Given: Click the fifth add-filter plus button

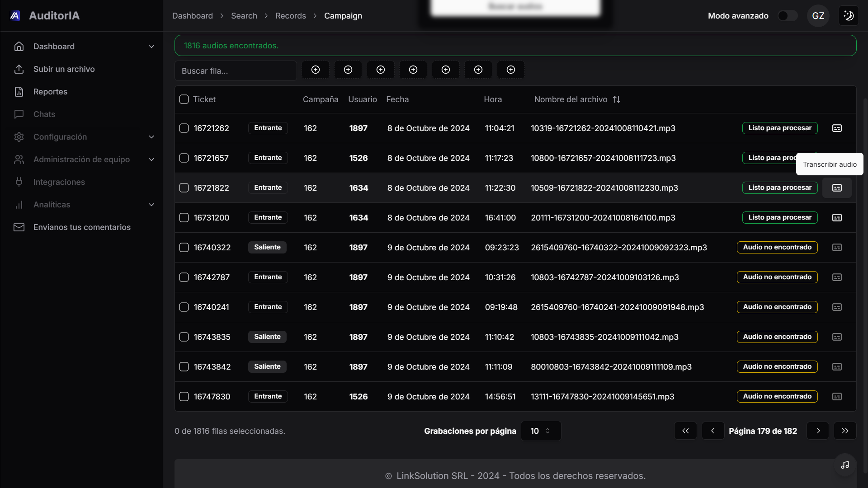Looking at the screenshot, I should pos(446,70).
